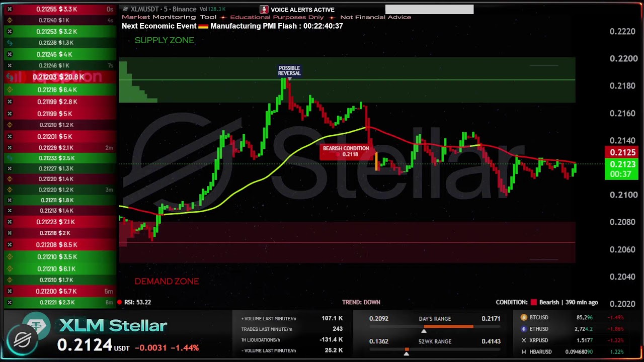
Task: Click exchange icon on the 0.21253 $3.2 K row
Action: coord(10,32)
